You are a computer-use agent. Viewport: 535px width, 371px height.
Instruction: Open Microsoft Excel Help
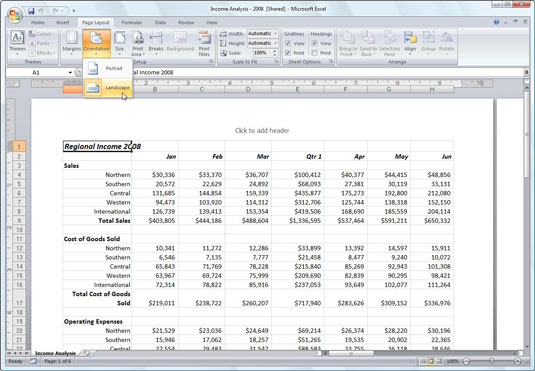tap(496, 22)
